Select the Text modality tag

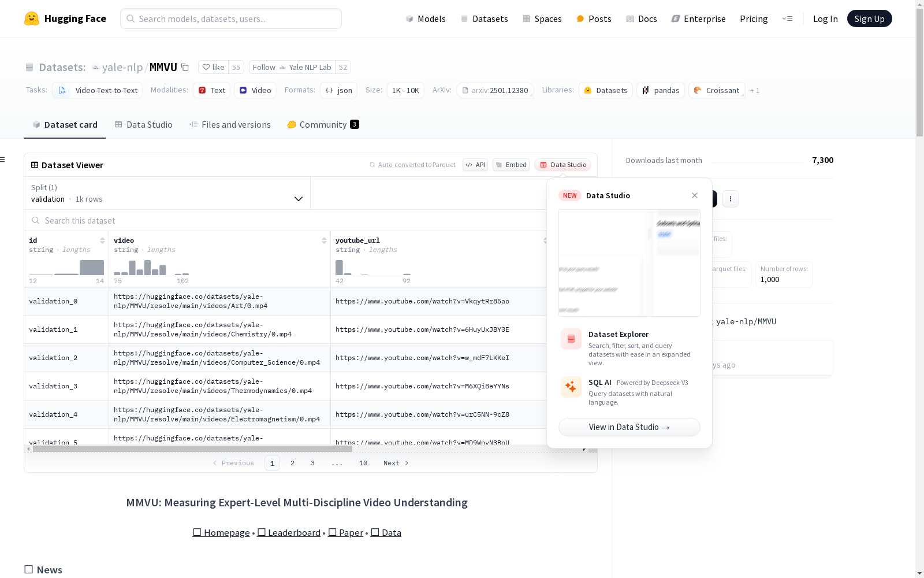click(212, 90)
